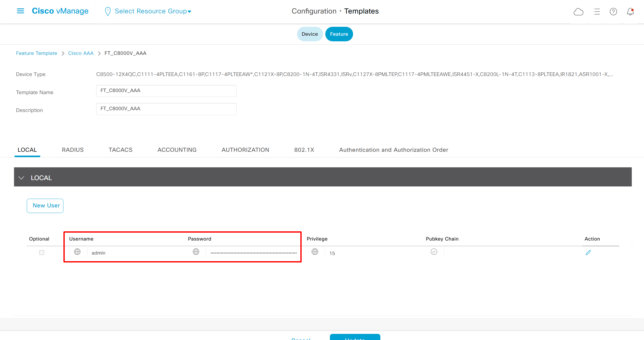This screenshot has width=644, height=340.
Task: Click globe icon beside admin username
Action: pos(77,252)
